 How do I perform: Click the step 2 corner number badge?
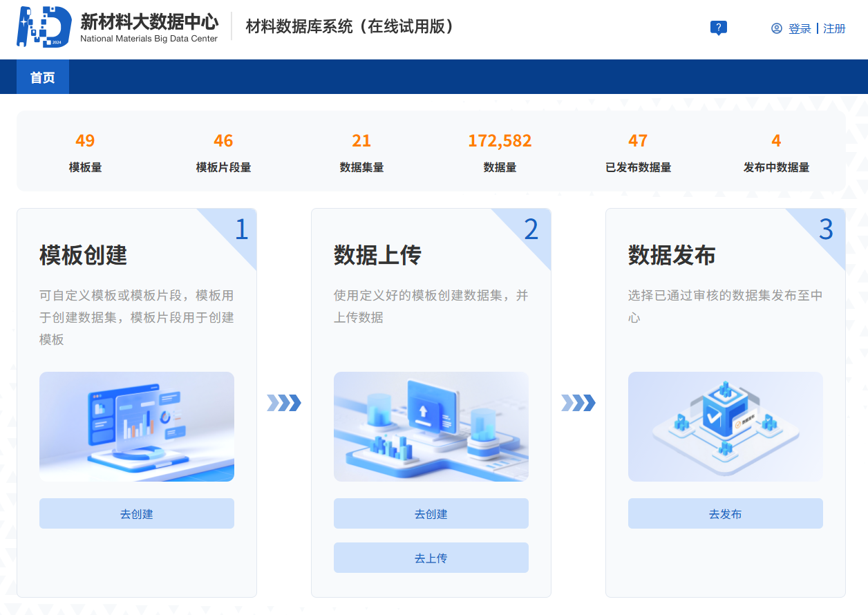point(531,229)
